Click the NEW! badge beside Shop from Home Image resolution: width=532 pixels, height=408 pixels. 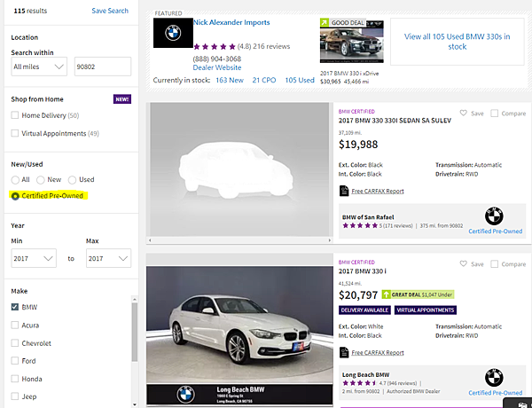122,99
